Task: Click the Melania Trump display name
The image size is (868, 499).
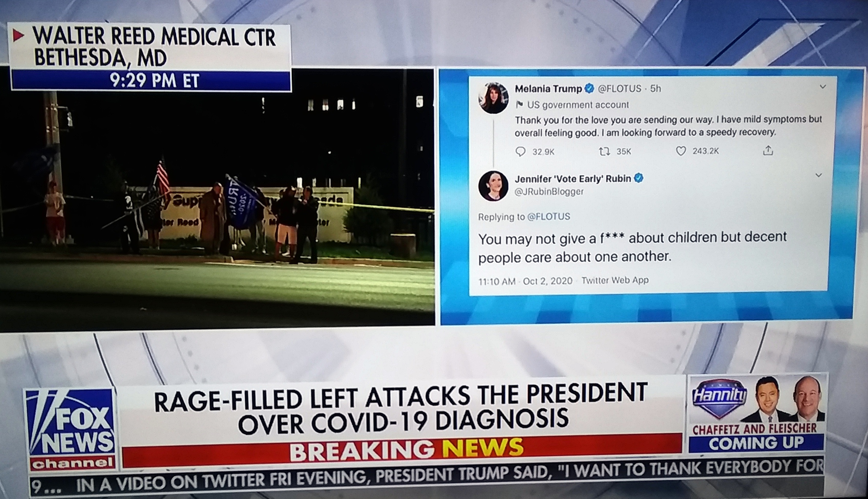Action: tap(548, 89)
